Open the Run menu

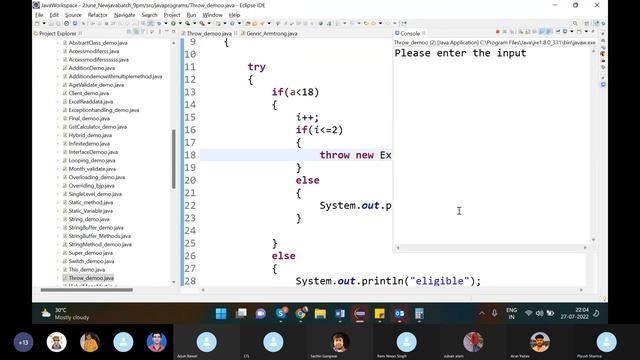[191, 15]
